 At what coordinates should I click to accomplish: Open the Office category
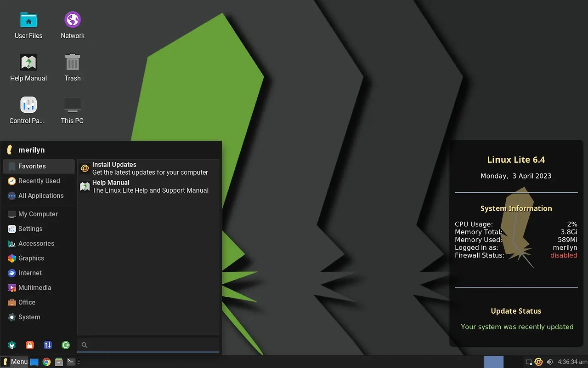coord(39,302)
